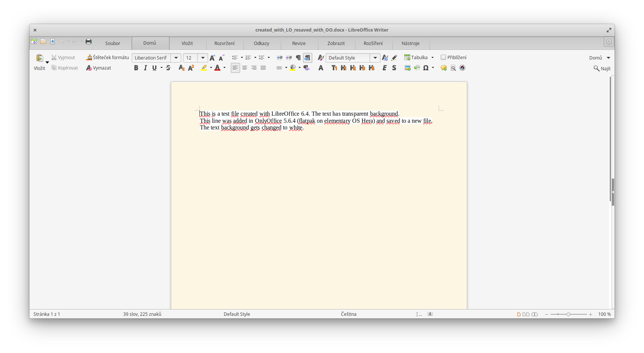Apply italic formatting

pyautogui.click(x=145, y=68)
